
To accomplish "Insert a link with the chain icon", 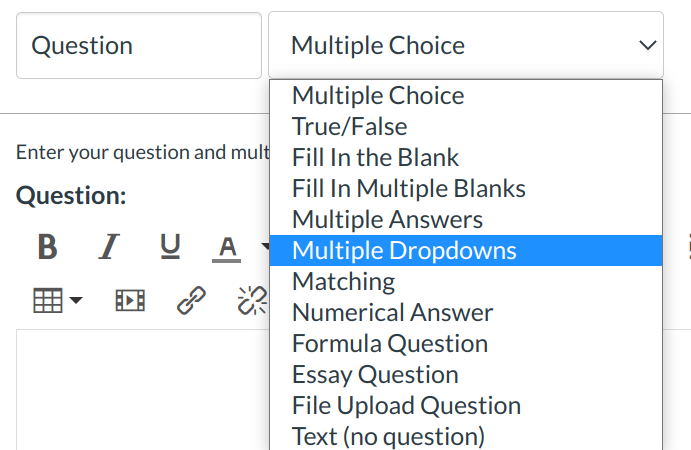I will (191, 299).
